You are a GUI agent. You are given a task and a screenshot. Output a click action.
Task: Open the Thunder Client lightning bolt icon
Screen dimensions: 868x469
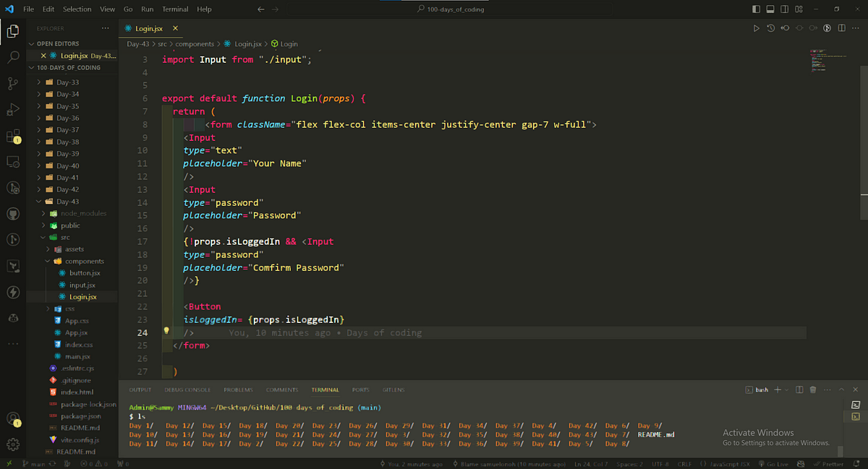coord(13,292)
